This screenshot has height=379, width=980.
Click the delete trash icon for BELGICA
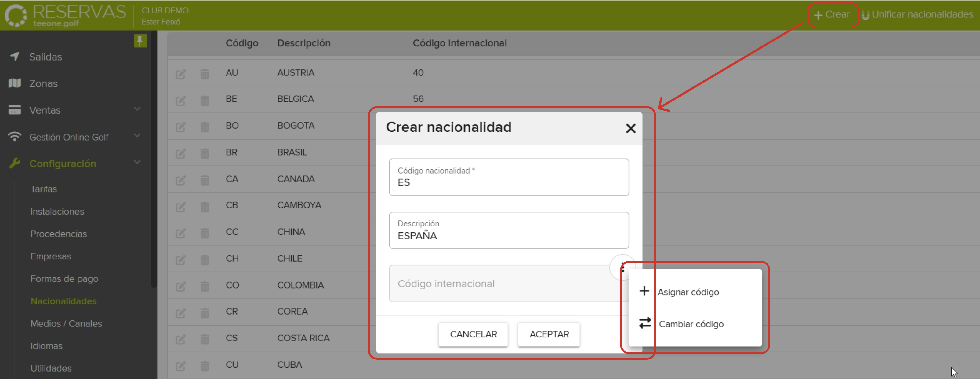tap(205, 101)
